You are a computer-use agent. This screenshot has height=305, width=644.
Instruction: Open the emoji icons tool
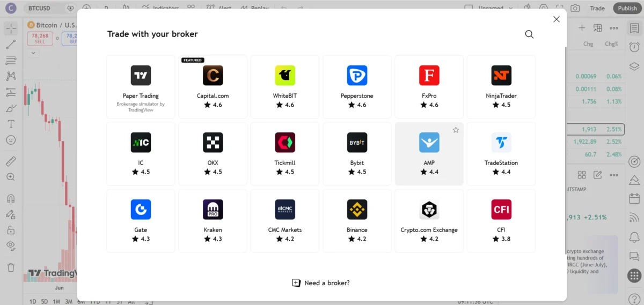coord(11,140)
